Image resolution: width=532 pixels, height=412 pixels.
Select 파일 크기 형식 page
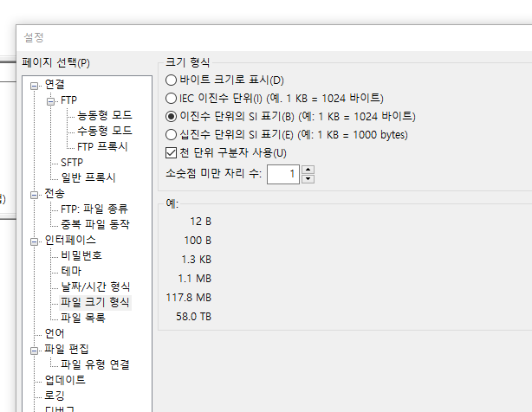coord(95,302)
